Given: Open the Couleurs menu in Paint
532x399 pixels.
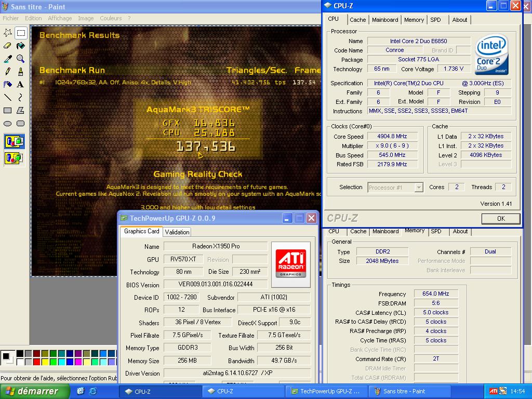Looking at the screenshot, I should (x=111, y=18).
